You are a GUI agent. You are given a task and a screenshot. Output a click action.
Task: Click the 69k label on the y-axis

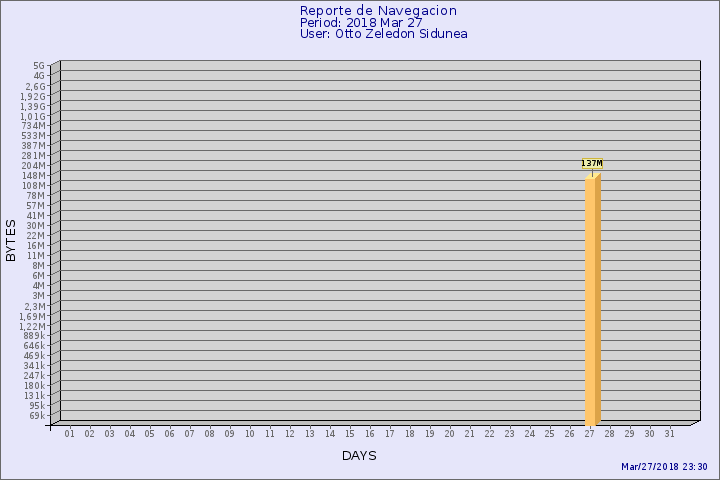click(x=36, y=415)
